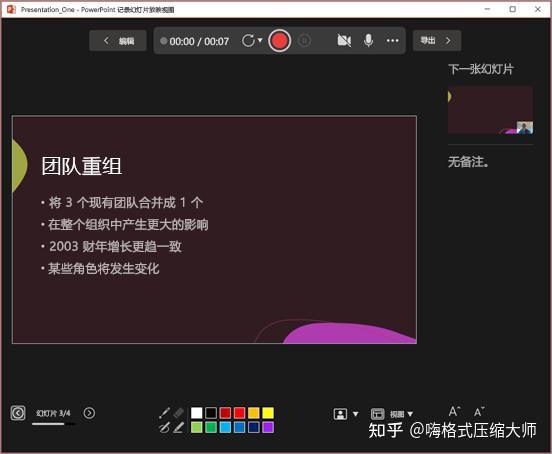This screenshot has width=552, height=454.
Task: Decrease the notes font size
Action: pyautogui.click(x=479, y=411)
